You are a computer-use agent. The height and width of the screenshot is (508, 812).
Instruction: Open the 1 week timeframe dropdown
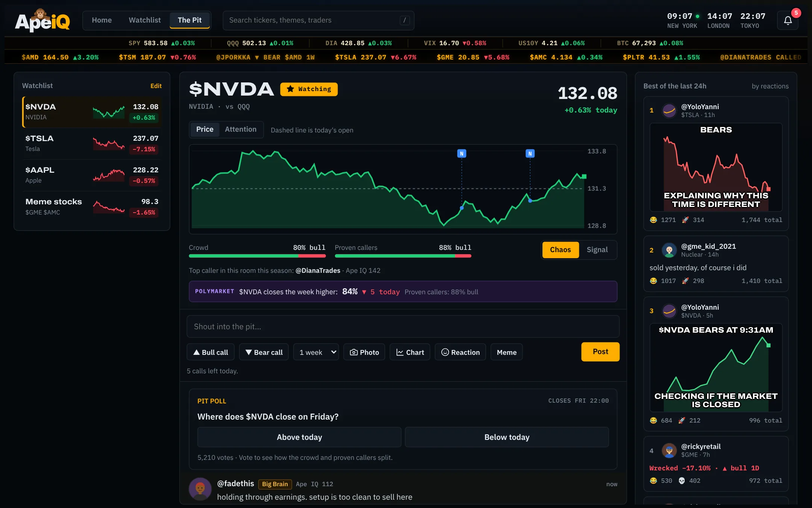point(316,352)
